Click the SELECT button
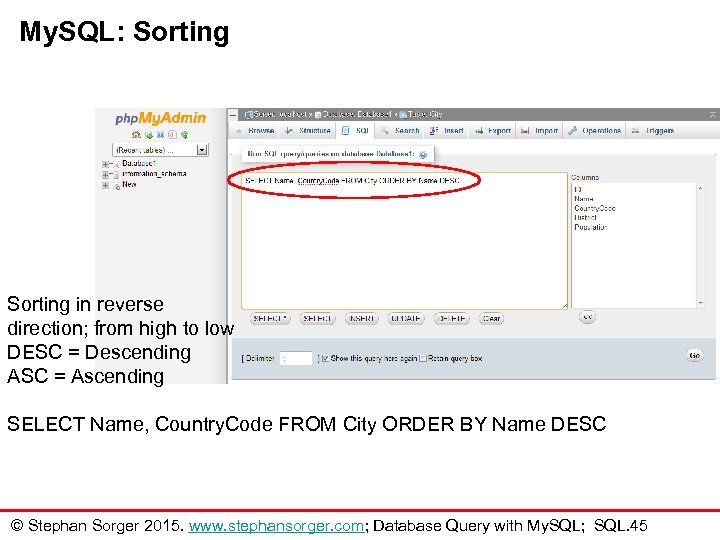This screenshot has width=720, height=540. click(x=317, y=318)
